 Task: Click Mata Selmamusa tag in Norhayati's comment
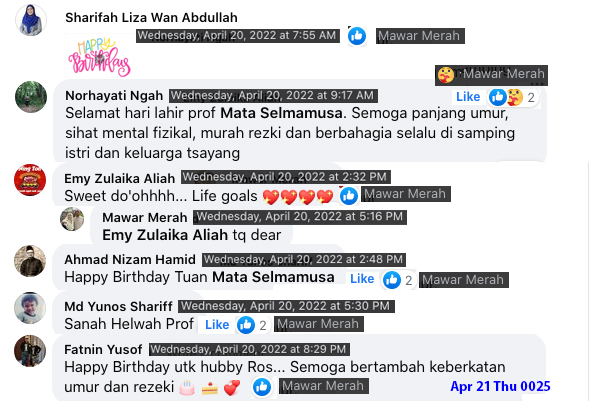281,113
